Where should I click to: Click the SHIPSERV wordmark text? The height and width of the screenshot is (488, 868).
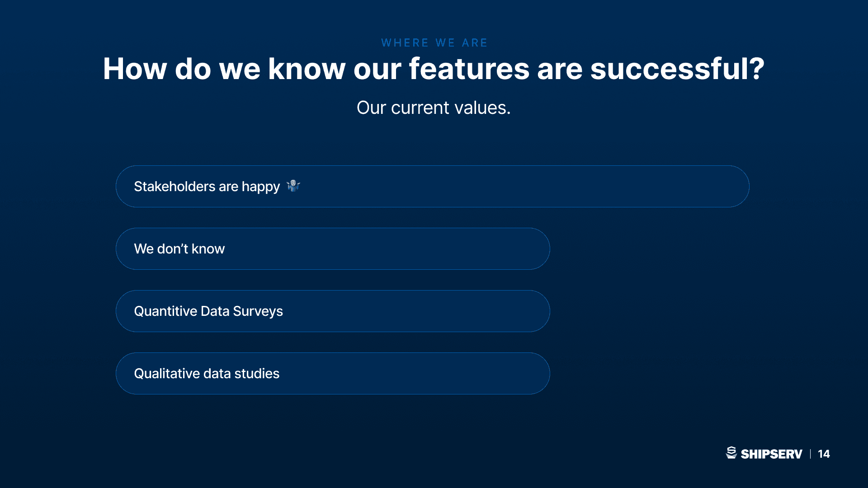[x=771, y=454]
